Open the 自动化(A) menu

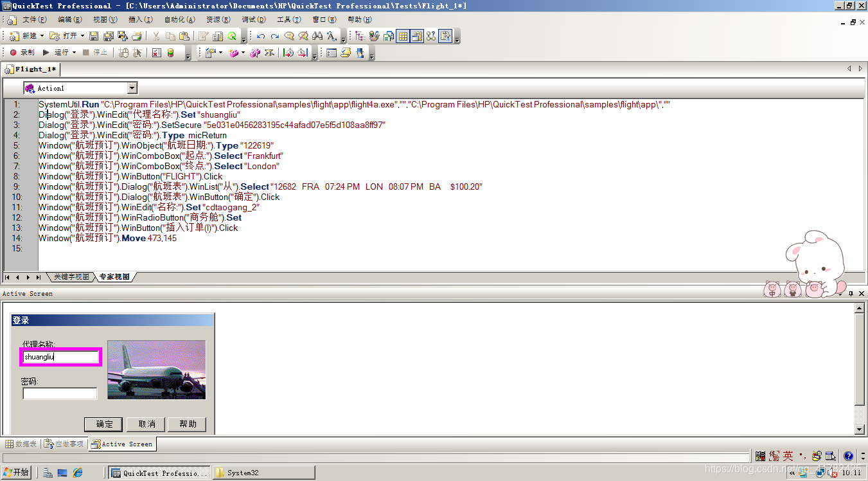tap(181, 20)
